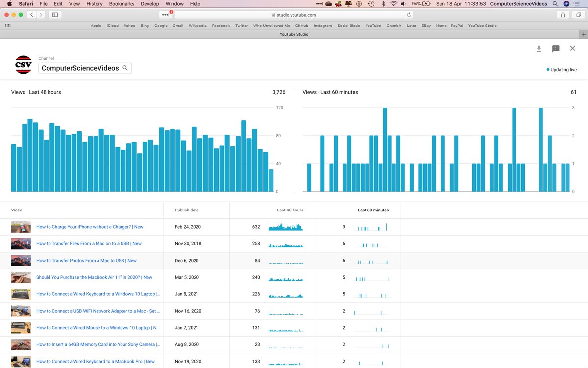Image resolution: width=588 pixels, height=368 pixels.
Task: Click the Feb 24, 2020 publish date
Action: 188,227
